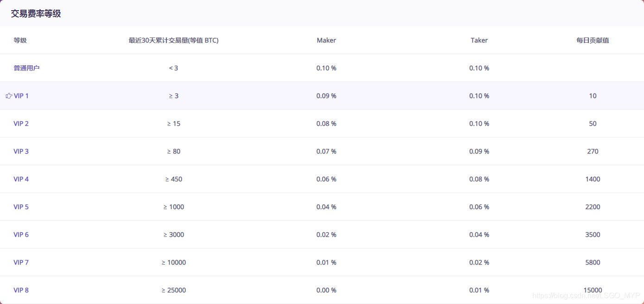The width and height of the screenshot is (644, 304).
Task: Click Taker rate 0.10 % in VIP 2 row
Action: (479, 124)
